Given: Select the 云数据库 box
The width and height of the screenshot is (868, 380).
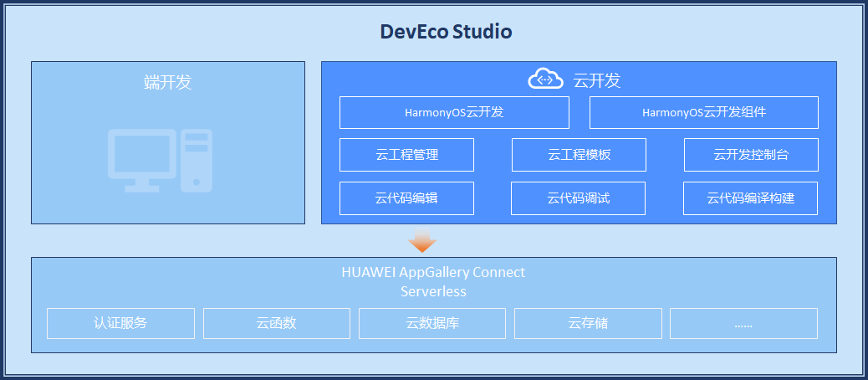Looking at the screenshot, I should (431, 323).
